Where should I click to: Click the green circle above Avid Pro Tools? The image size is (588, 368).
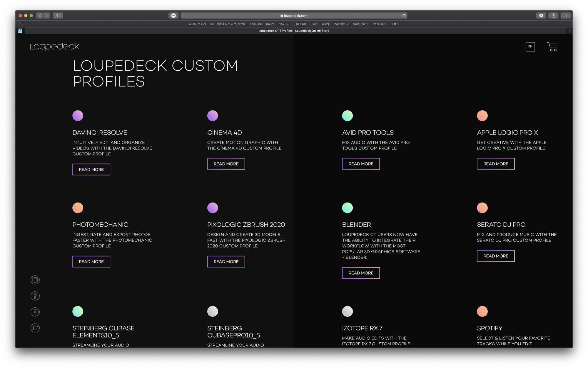coord(347,116)
